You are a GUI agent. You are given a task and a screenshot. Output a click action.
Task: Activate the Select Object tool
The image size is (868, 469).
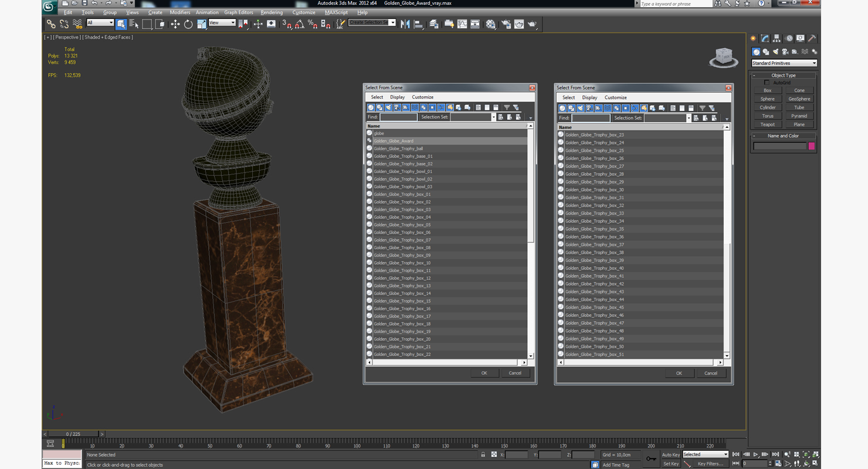click(x=121, y=24)
